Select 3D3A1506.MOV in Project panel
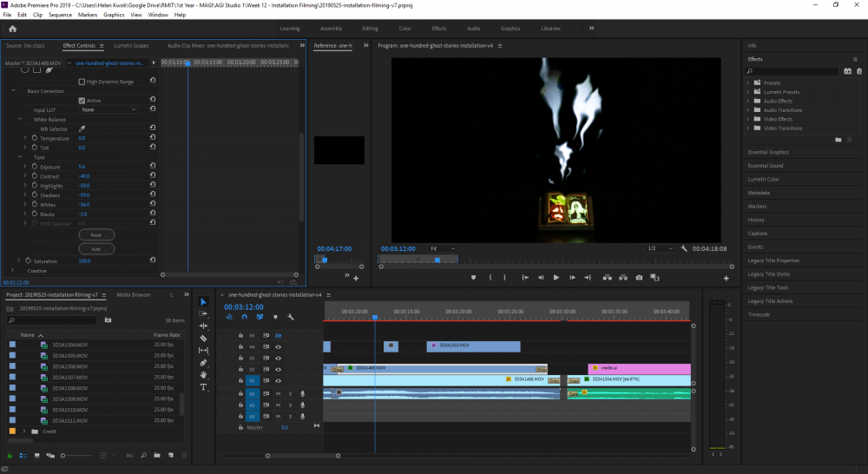 click(69, 366)
